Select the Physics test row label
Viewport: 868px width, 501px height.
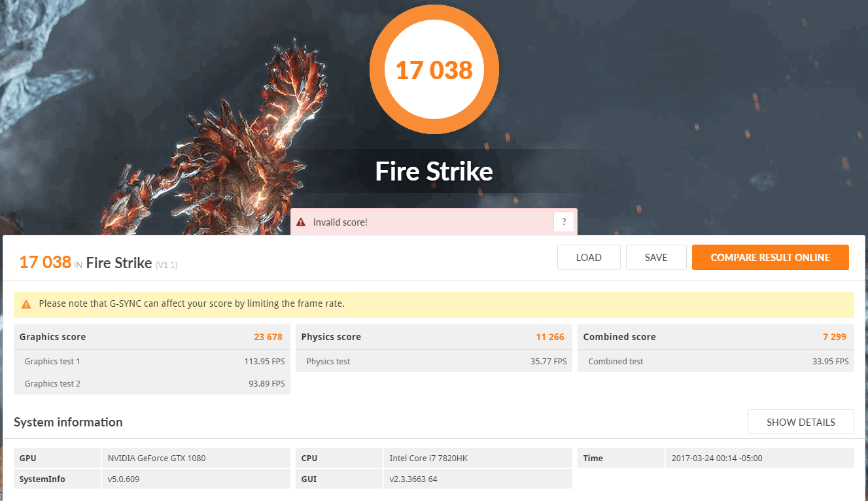[x=328, y=361]
